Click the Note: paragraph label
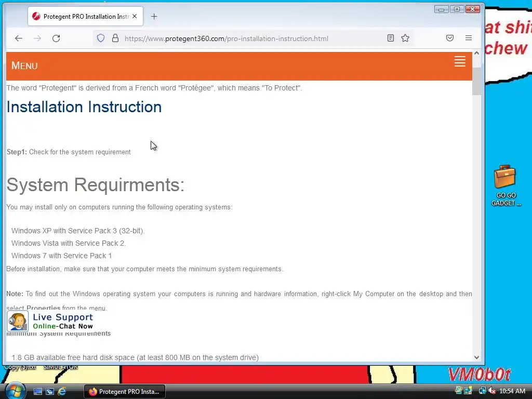Viewport: 532px width, 399px height. 15,294
